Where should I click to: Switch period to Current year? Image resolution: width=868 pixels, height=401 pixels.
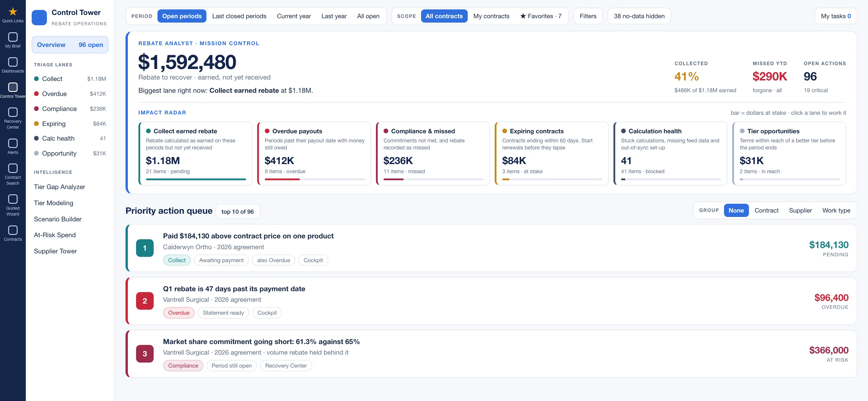click(x=294, y=16)
